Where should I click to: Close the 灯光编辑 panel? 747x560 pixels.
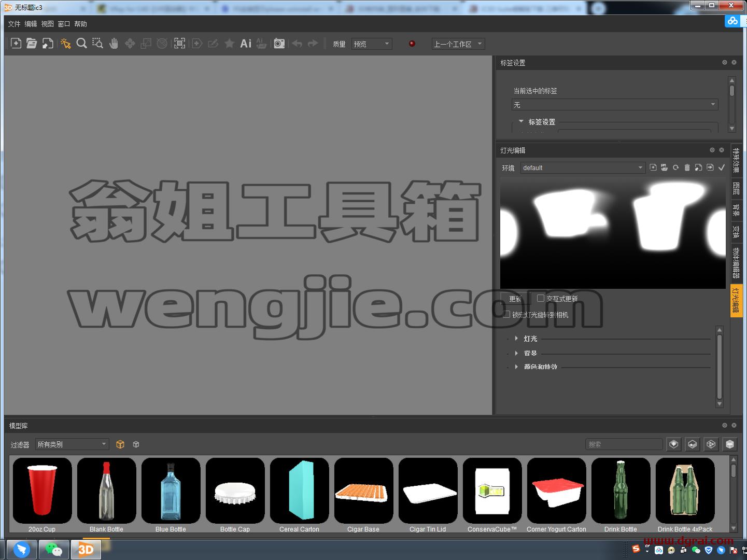pos(722,150)
